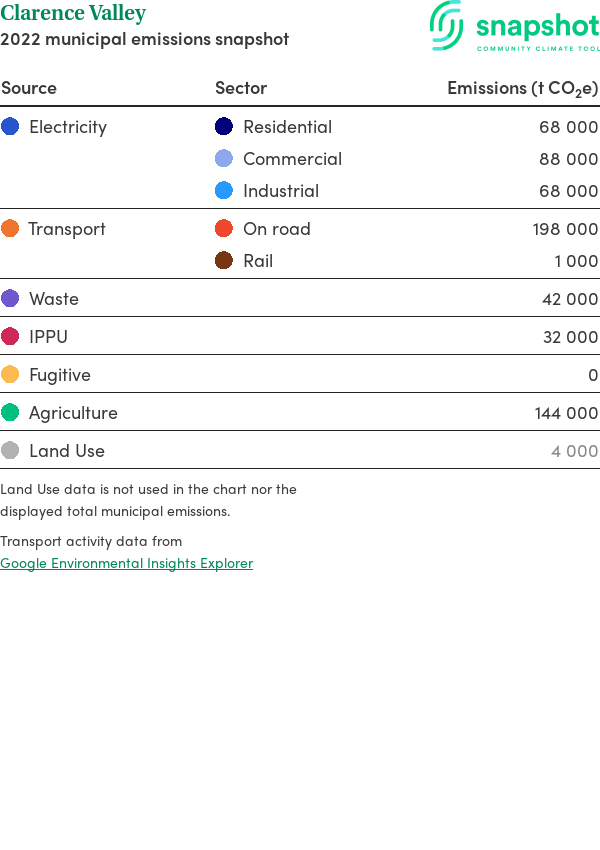Select the On road emissions value 198 000
Viewport: 600px width, 850px height.
pyautogui.click(x=565, y=229)
